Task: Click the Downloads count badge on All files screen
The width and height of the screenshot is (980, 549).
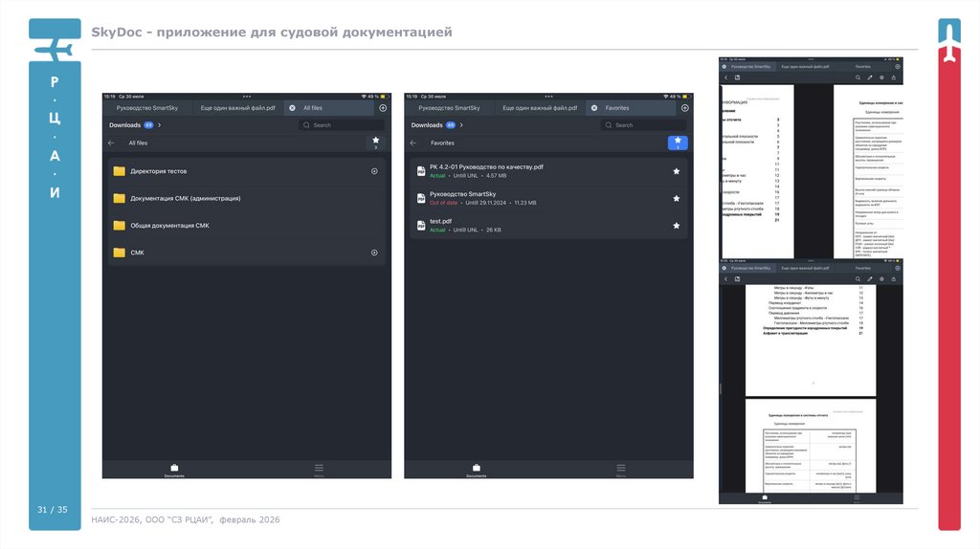Action: pos(148,125)
